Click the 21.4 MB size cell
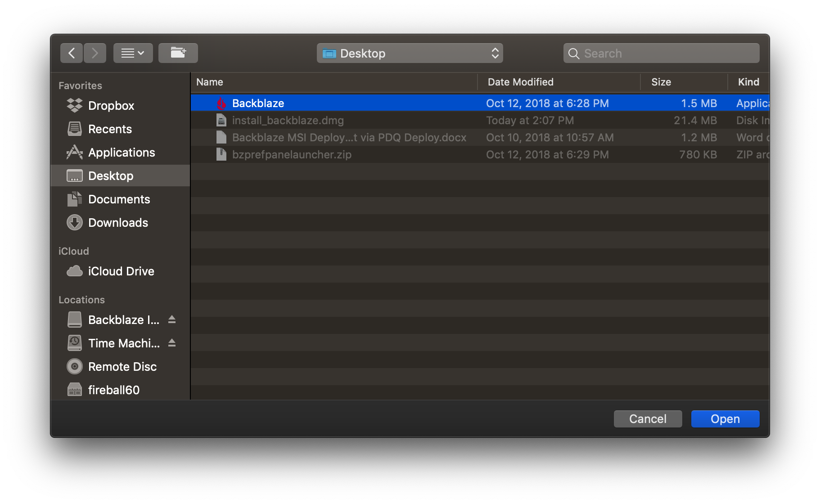 click(x=695, y=120)
